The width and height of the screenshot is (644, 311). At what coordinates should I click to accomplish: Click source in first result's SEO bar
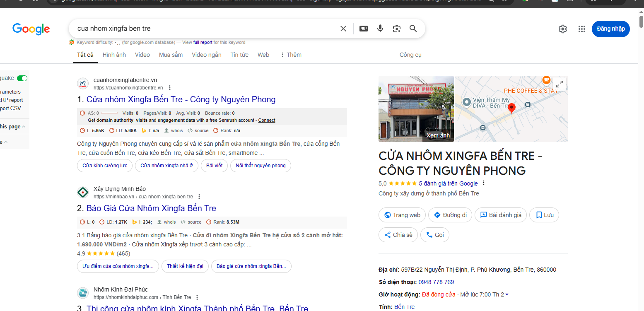click(x=198, y=130)
